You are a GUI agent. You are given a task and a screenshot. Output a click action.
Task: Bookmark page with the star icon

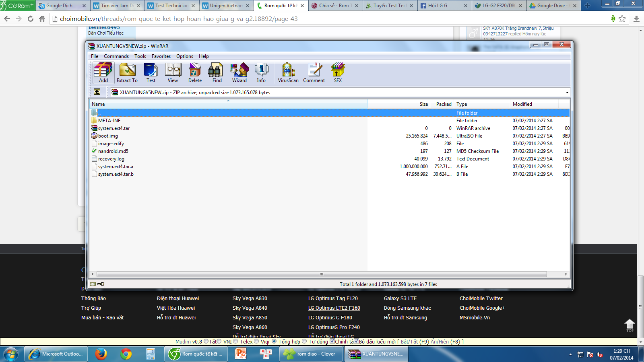tap(622, 19)
